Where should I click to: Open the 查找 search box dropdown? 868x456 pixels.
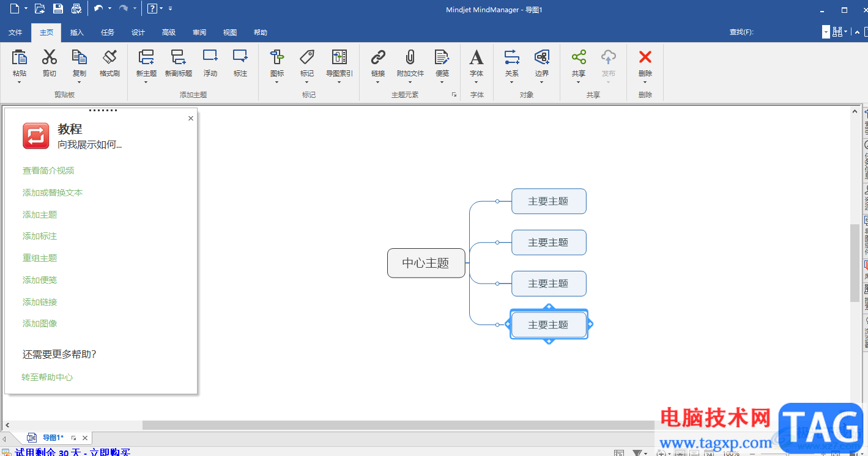[x=826, y=32]
